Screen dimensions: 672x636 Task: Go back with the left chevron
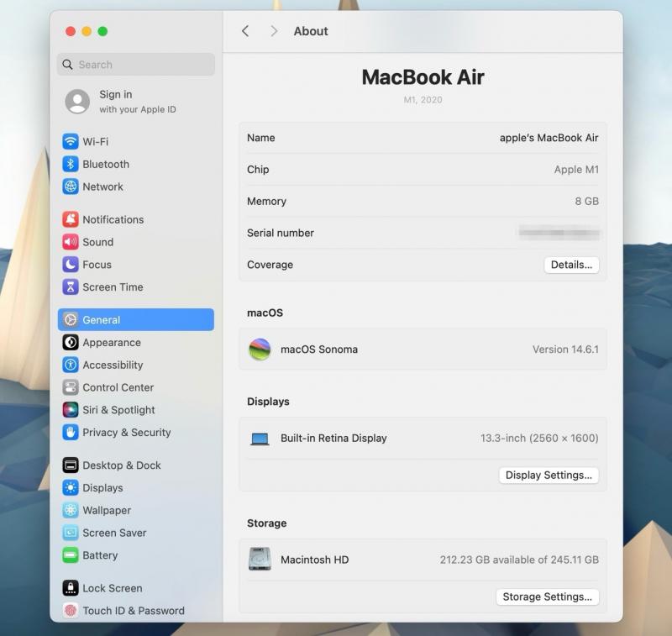(245, 31)
